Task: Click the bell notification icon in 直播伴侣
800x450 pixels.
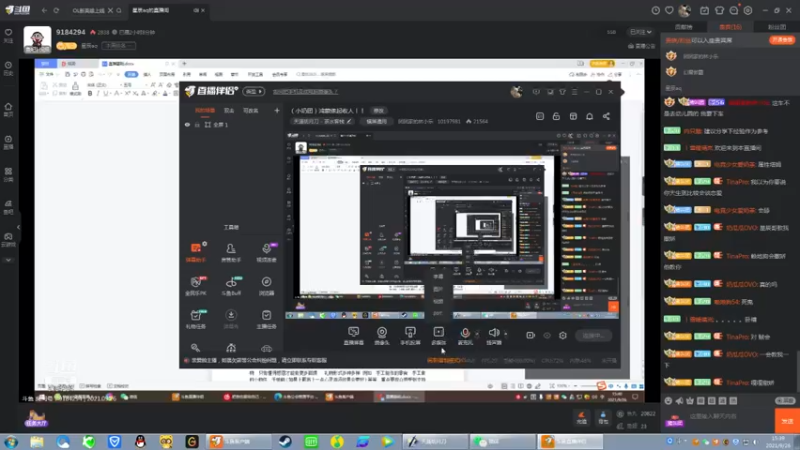Action: (589, 116)
